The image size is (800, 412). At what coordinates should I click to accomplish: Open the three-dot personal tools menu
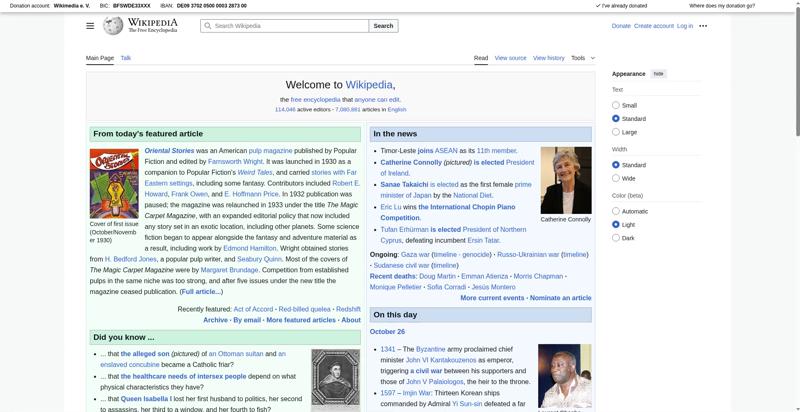(x=703, y=26)
